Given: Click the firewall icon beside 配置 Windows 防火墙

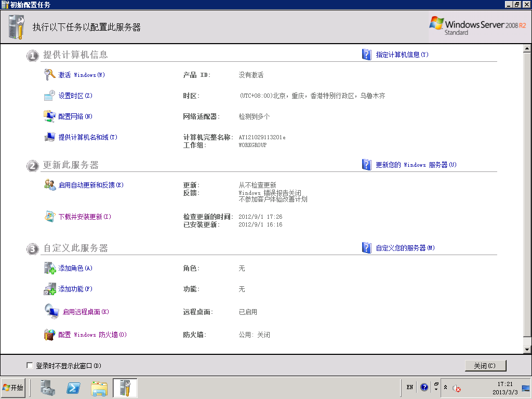Looking at the screenshot, I should pyautogui.click(x=49, y=335).
